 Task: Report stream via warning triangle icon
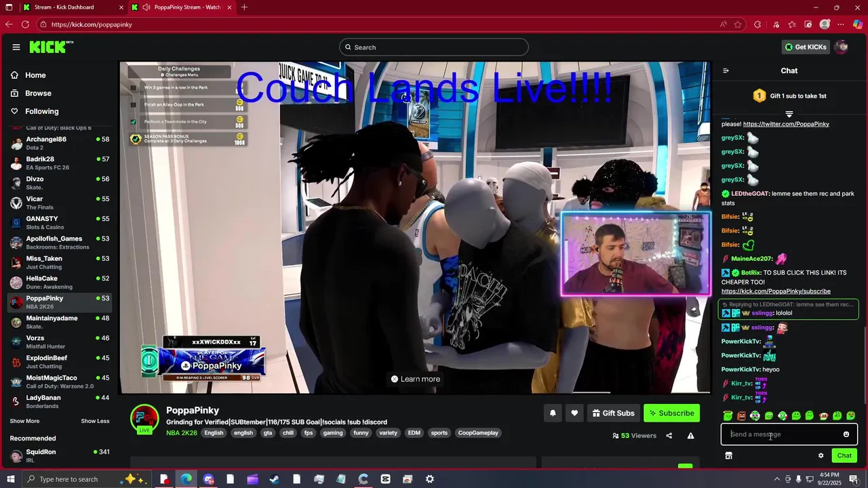pyautogui.click(x=690, y=436)
